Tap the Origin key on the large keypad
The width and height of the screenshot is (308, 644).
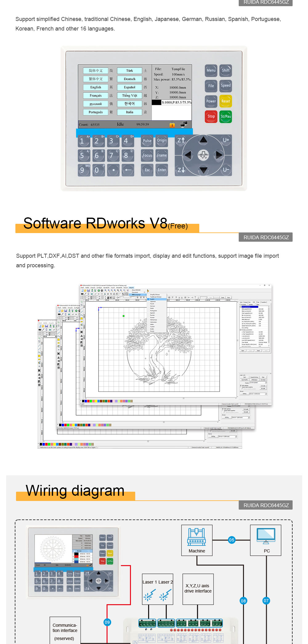point(162,141)
